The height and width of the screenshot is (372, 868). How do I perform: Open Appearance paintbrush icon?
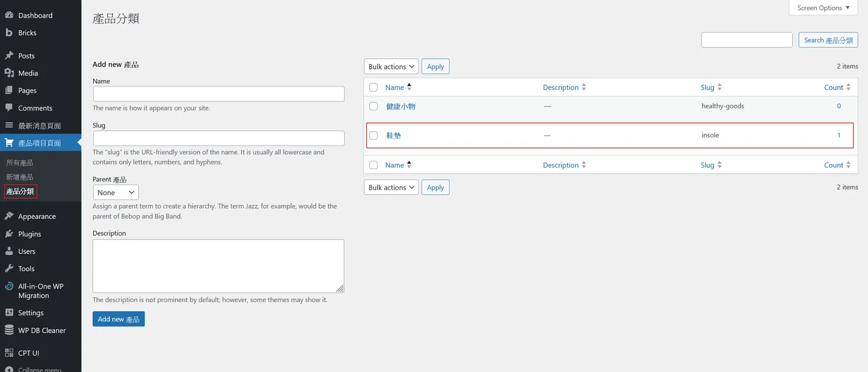point(9,217)
